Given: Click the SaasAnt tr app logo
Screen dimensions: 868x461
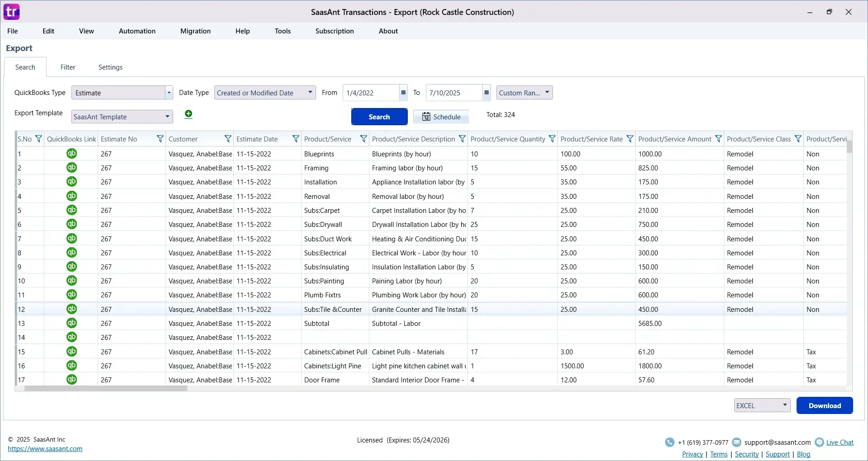Looking at the screenshot, I should coord(12,12).
